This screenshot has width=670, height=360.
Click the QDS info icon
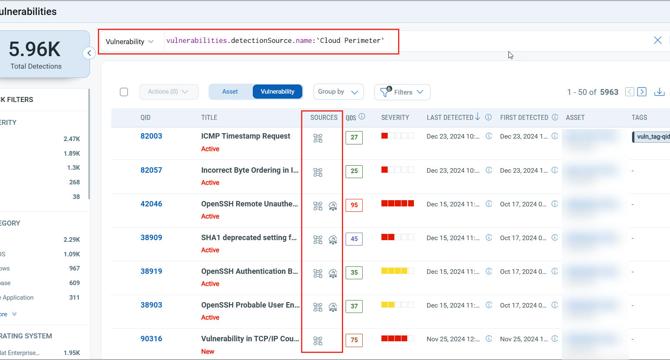point(362,117)
